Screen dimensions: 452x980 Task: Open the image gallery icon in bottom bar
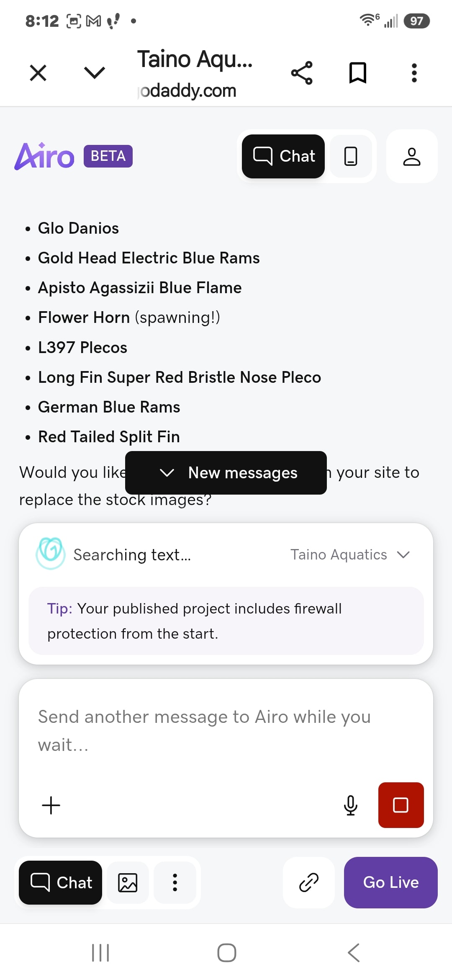point(128,882)
